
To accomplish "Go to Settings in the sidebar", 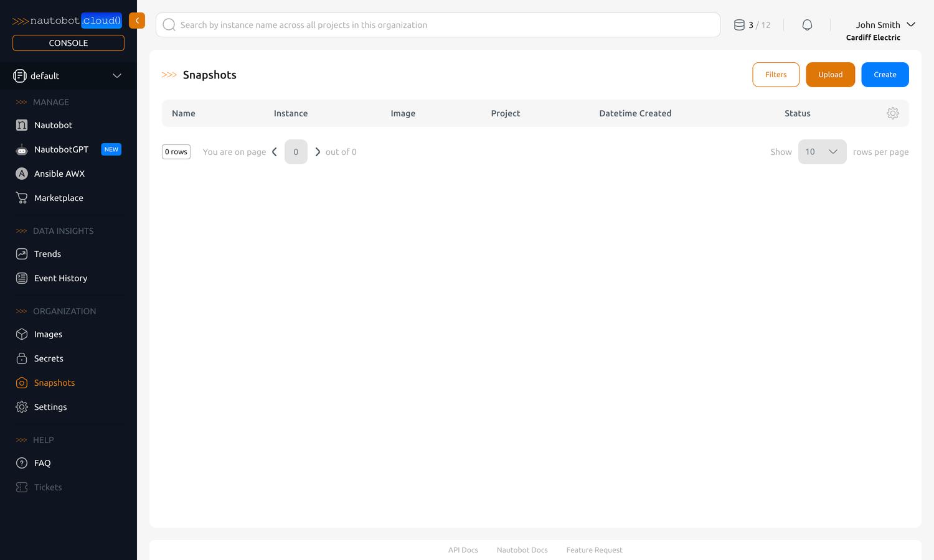I will point(50,407).
